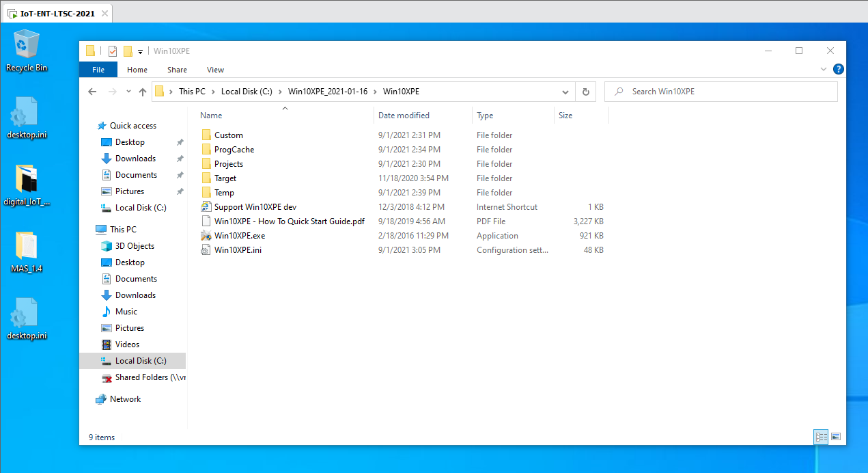
Task: Click the Search Win10XPE field
Action: point(721,92)
